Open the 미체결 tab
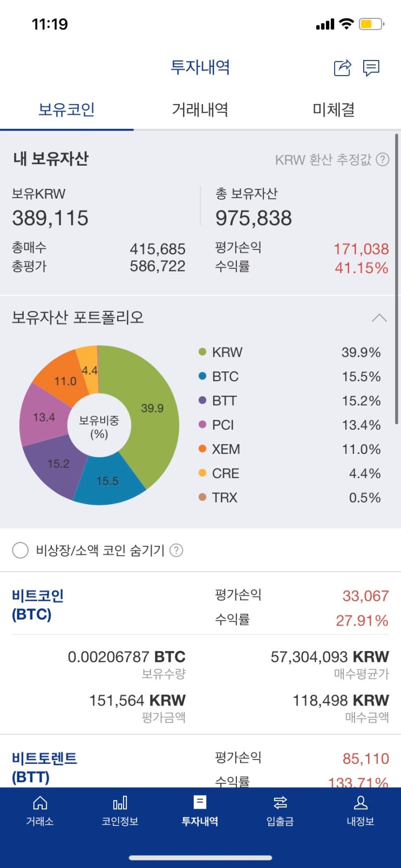The width and height of the screenshot is (401, 868). tap(334, 109)
